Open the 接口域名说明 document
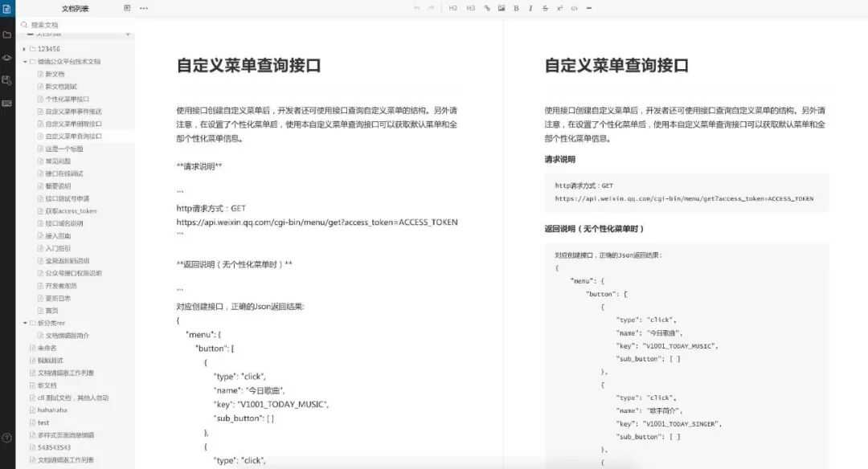Image resolution: width=868 pixels, height=469 pixels. tap(63, 223)
